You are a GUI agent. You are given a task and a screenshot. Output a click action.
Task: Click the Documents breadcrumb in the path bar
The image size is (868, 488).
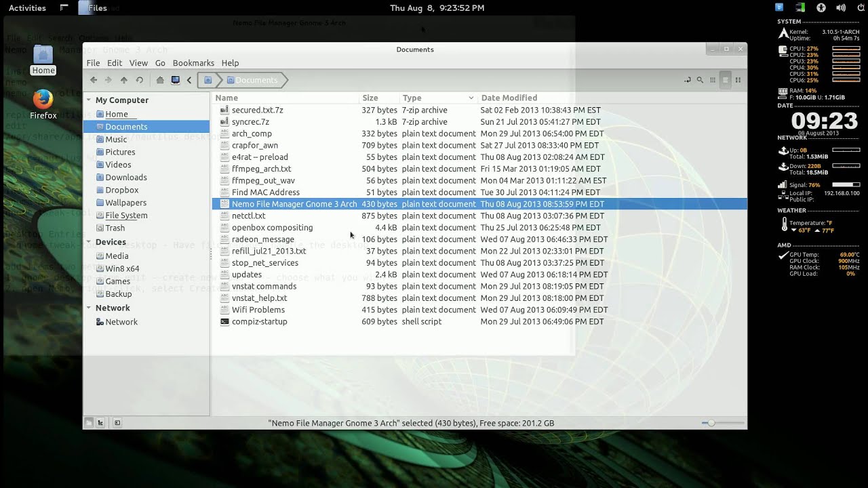tap(253, 80)
